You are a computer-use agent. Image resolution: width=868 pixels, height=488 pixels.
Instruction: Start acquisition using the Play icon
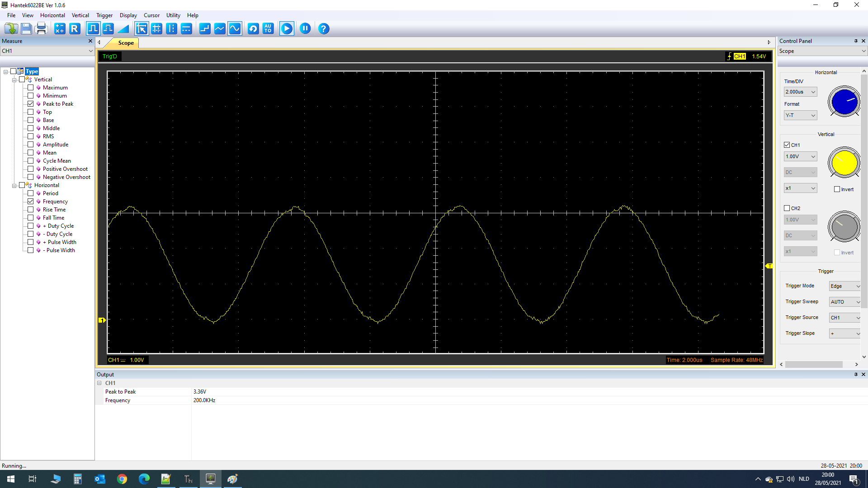287,28
